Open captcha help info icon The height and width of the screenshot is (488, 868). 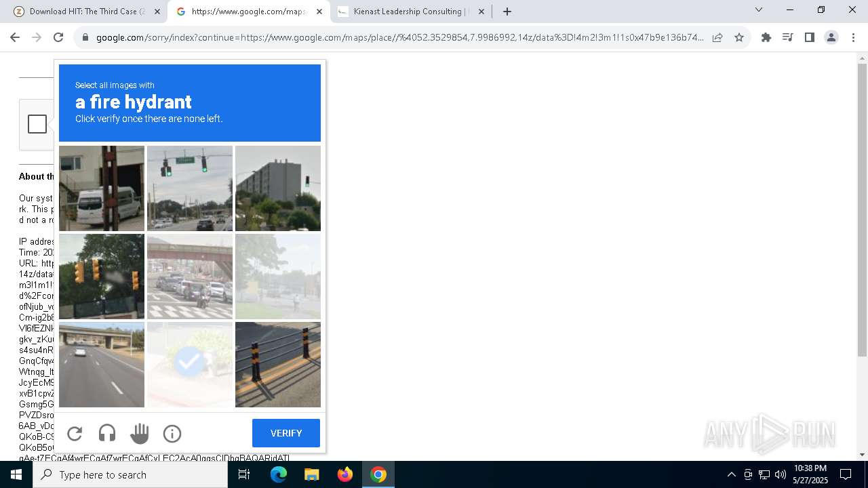tap(172, 433)
